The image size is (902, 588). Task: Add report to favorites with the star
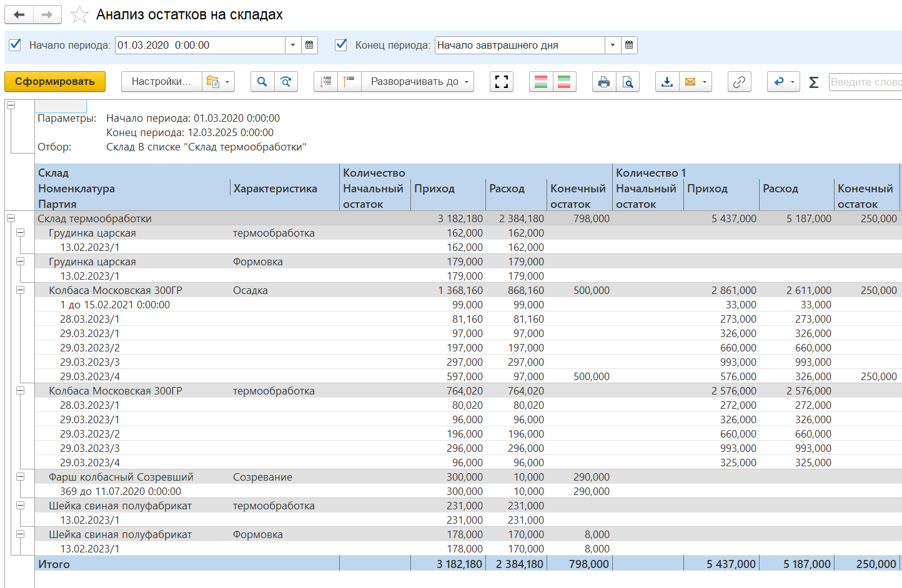79,15
